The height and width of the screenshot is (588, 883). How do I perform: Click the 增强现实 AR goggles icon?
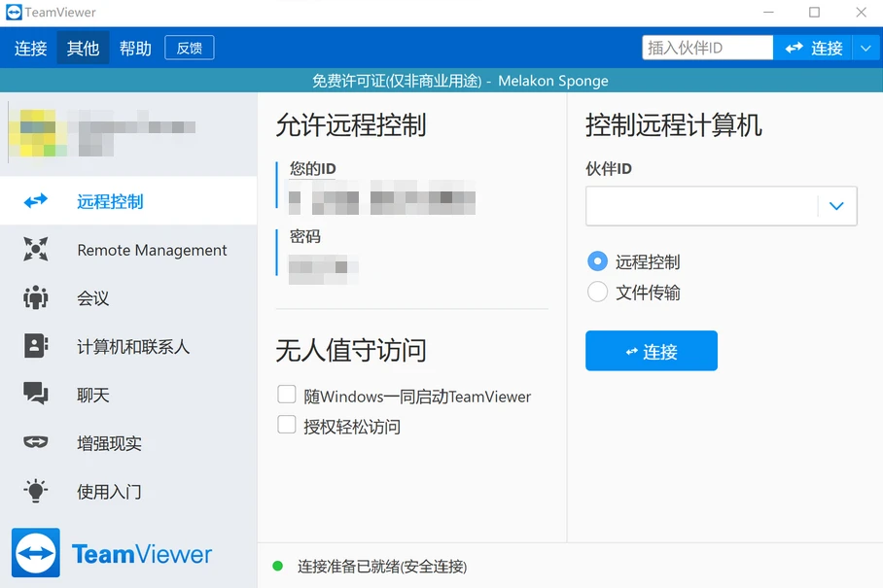35,442
